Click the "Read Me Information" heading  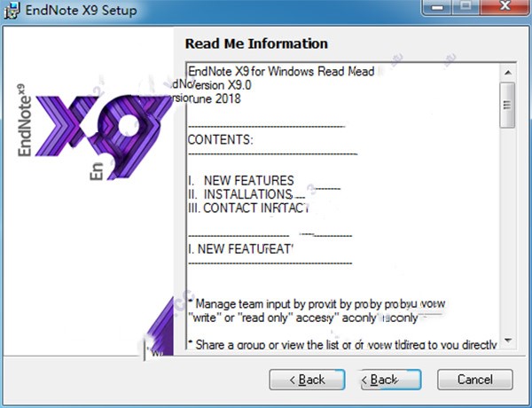(x=256, y=43)
